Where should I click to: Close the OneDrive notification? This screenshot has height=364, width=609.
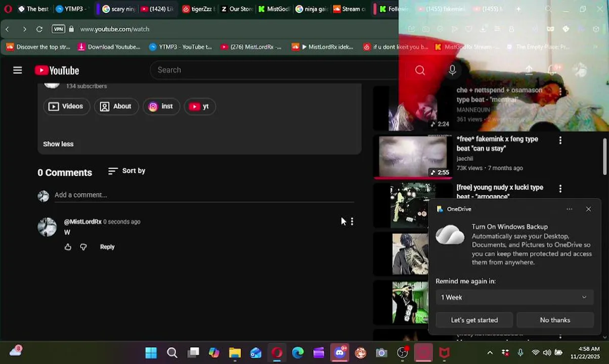588,209
